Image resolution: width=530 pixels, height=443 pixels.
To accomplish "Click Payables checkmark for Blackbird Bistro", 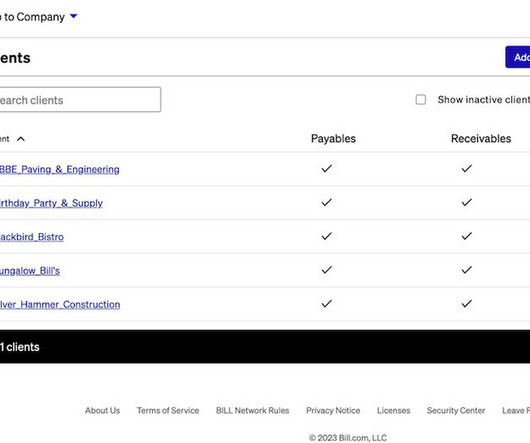I will pyautogui.click(x=327, y=236).
